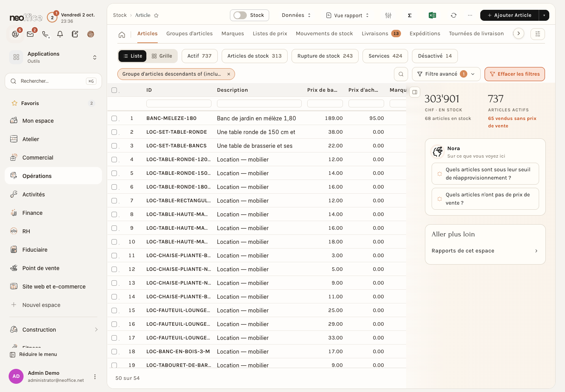Open the Données dropdown

(296, 15)
